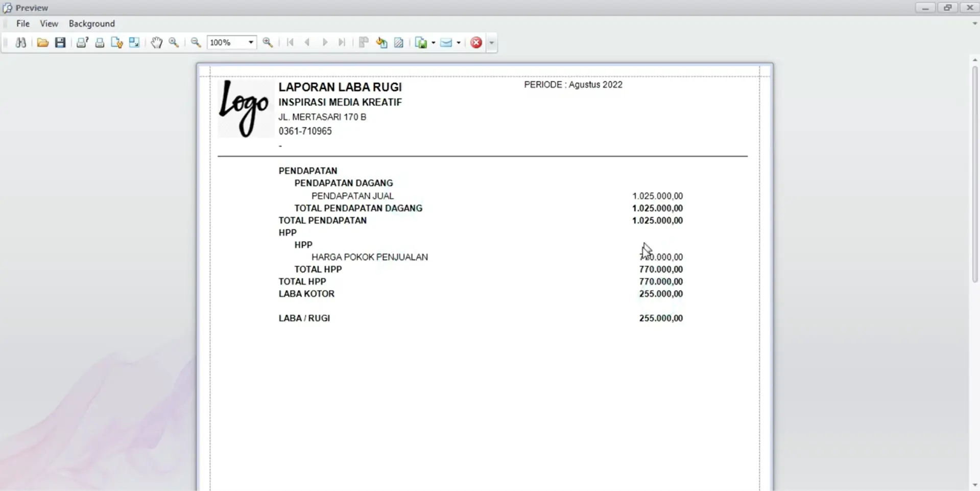Open the View menu
This screenshot has height=491, width=980.
coord(49,24)
